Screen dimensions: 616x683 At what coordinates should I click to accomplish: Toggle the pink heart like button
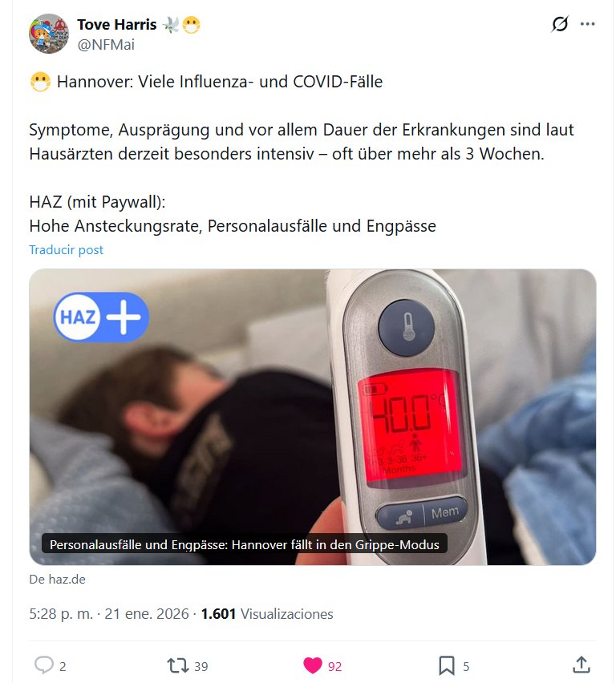tap(313, 665)
